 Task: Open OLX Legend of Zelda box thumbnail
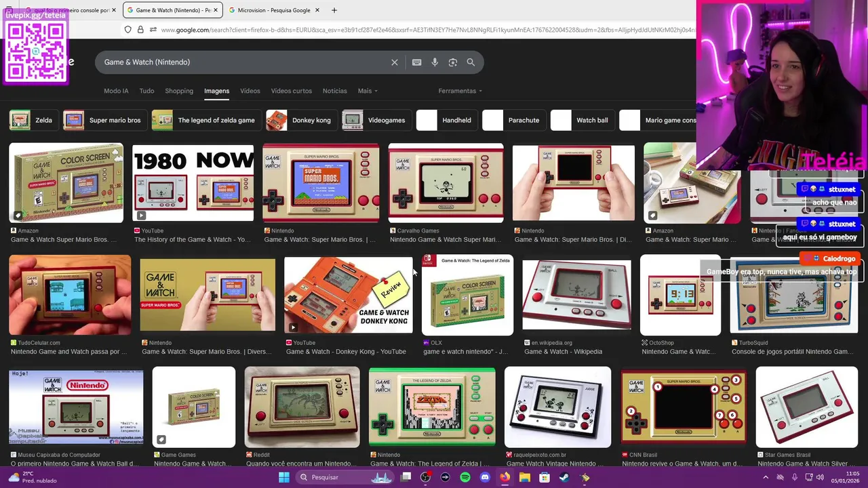pos(467,295)
